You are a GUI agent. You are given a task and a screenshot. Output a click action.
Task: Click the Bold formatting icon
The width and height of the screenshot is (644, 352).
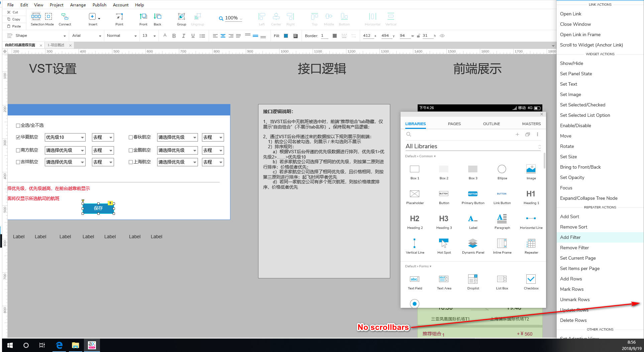[x=174, y=36]
